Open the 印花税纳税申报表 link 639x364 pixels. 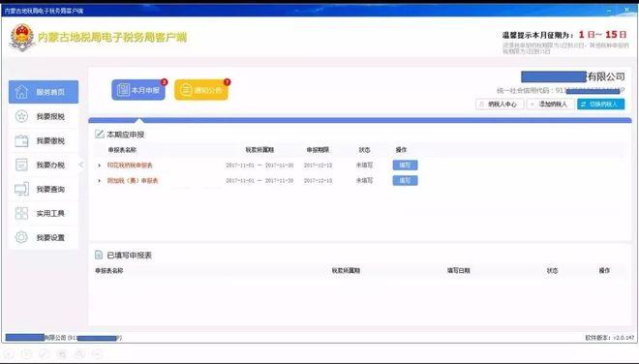130,166
